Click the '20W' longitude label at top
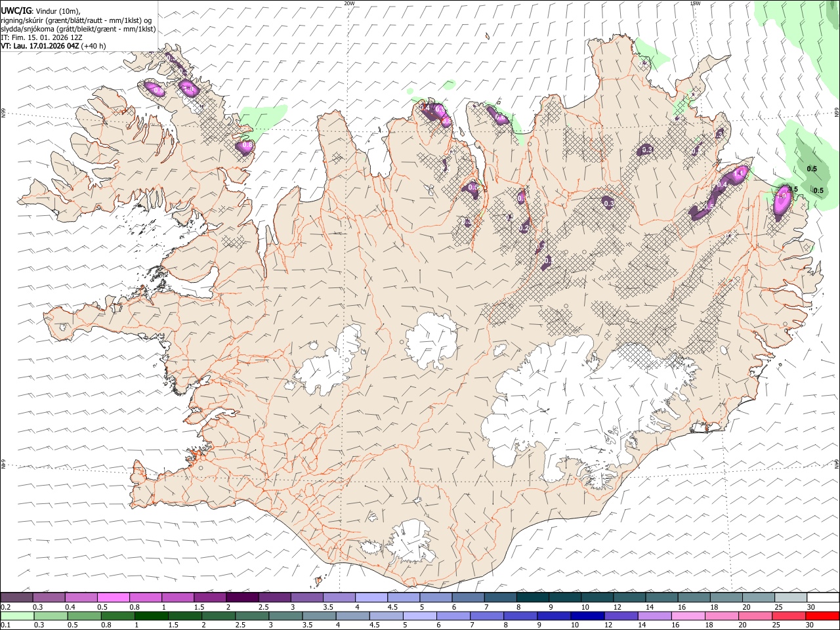Screen dimensions: 840x630 348,3
